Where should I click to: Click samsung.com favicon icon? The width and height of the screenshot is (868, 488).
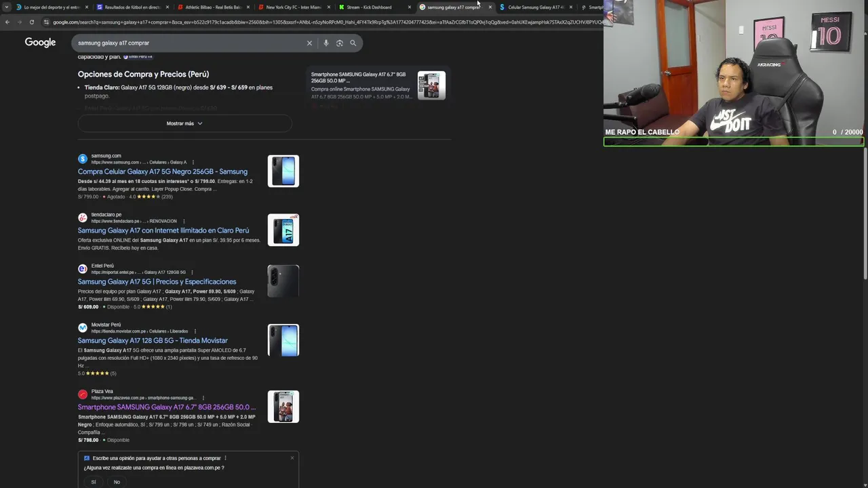point(83,159)
